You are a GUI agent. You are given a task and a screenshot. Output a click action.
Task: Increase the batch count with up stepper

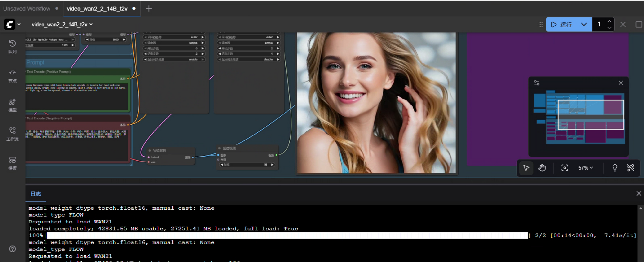coord(609,22)
